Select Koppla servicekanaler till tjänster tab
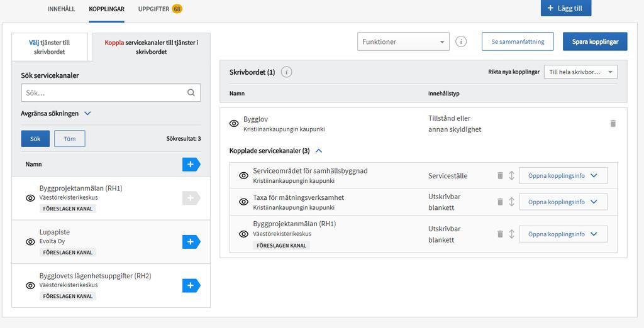The width and height of the screenshot is (644, 328). click(152, 46)
